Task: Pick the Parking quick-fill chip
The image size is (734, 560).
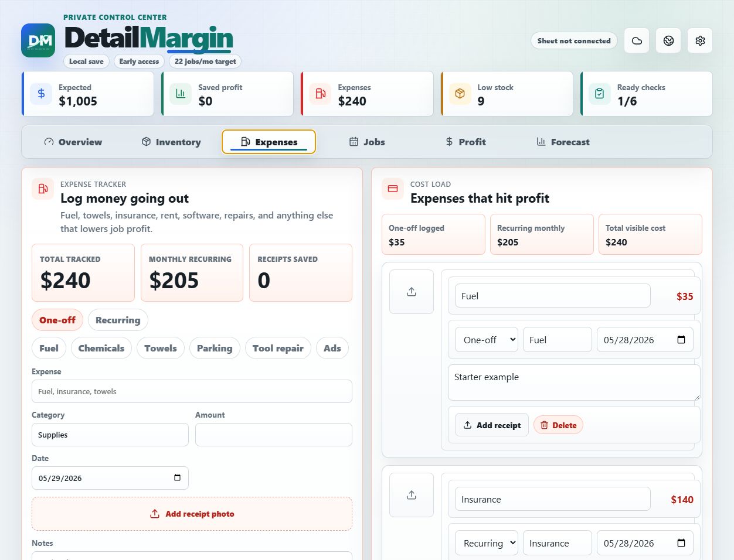Action: [x=215, y=348]
